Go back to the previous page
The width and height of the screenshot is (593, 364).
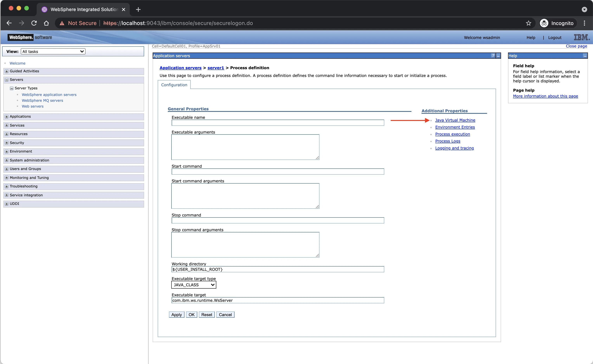pos(9,23)
